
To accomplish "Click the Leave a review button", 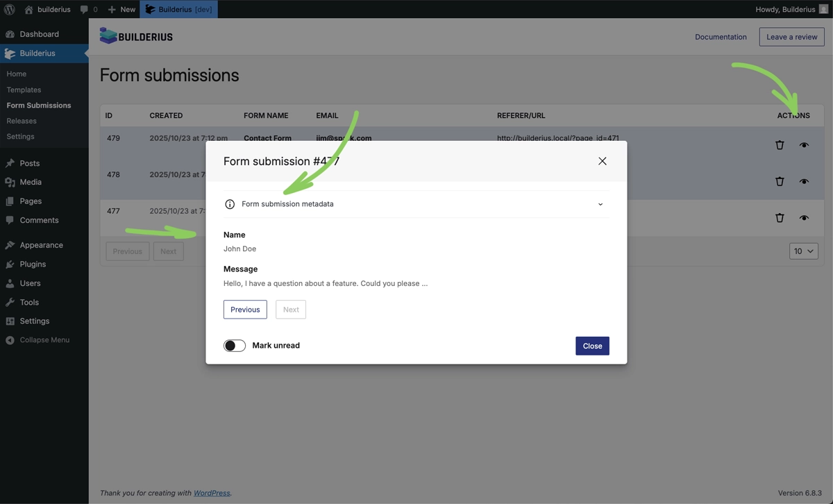I will pos(791,37).
